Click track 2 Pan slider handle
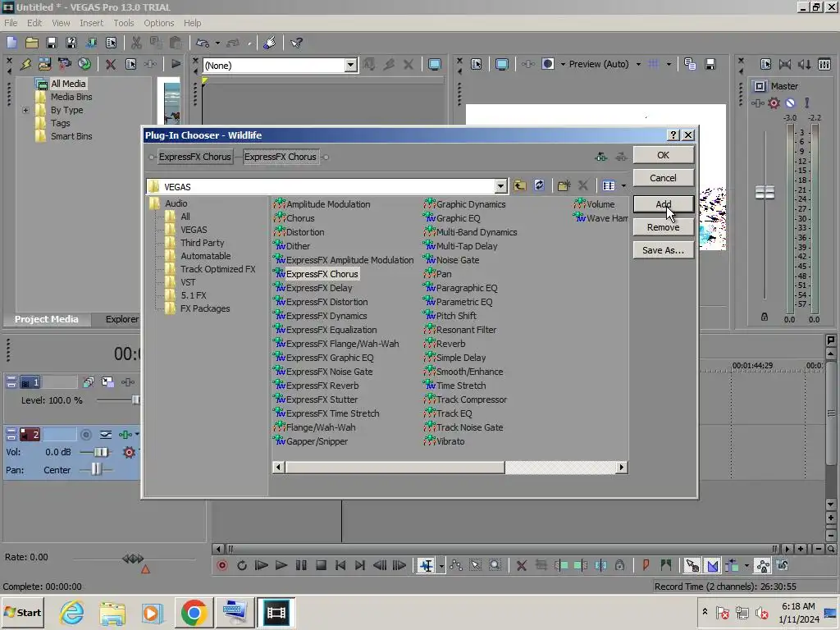 coord(95,470)
